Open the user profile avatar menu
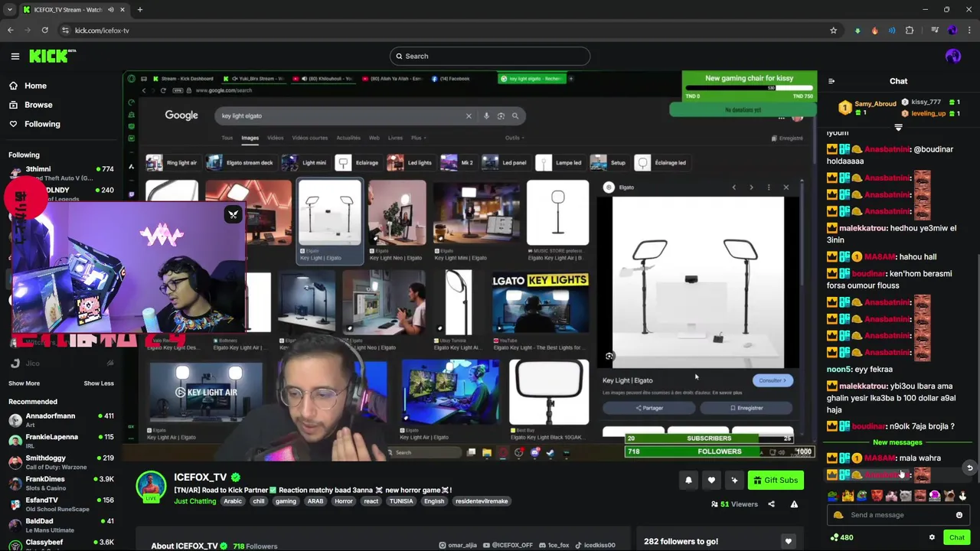This screenshot has width=980, height=551. coord(952,56)
